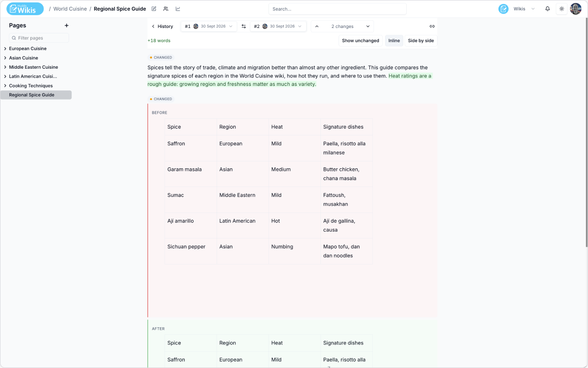588x368 pixels.
Task: Click the '+18 words' indicator
Action: 159,41
